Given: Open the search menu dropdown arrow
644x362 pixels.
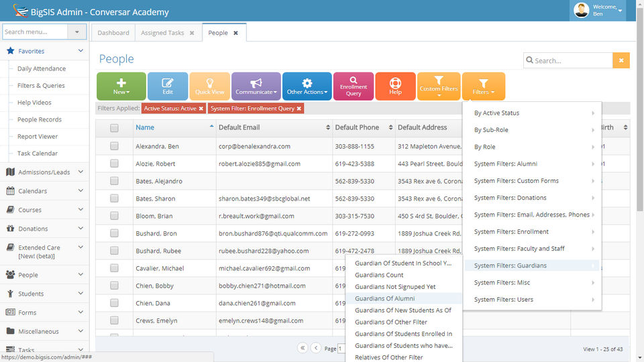Looking at the screenshot, I should (78, 32).
